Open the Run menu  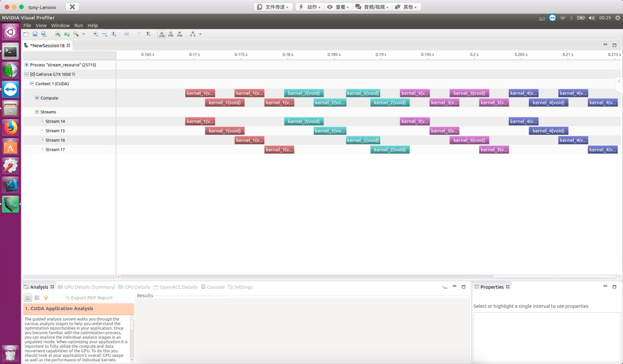click(79, 25)
